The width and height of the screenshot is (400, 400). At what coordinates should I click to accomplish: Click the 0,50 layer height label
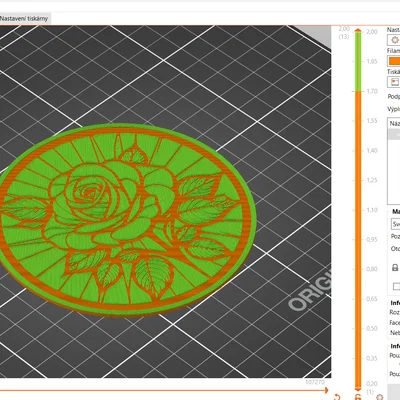pyautogui.click(x=372, y=328)
